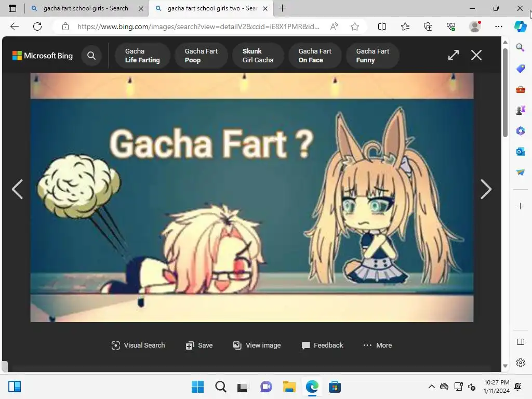Screen dimensions: 532x399
Task: Open the tab actions menu icon
Action: click(x=12, y=8)
